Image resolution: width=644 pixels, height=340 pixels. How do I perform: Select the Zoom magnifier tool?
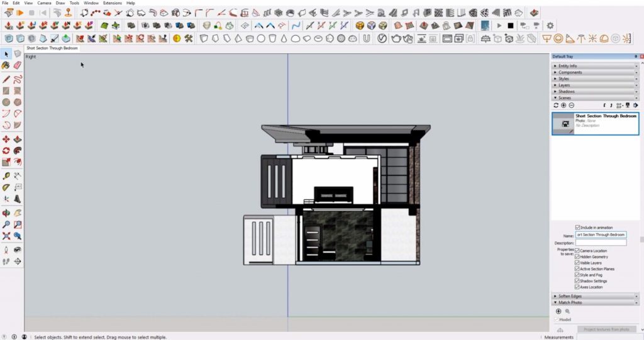click(6, 224)
